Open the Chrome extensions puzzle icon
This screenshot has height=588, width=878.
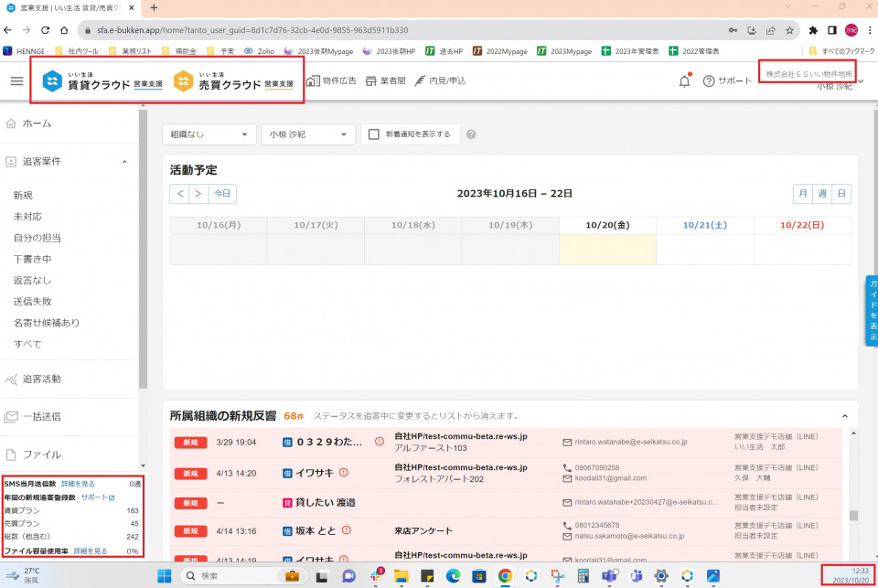(x=813, y=30)
